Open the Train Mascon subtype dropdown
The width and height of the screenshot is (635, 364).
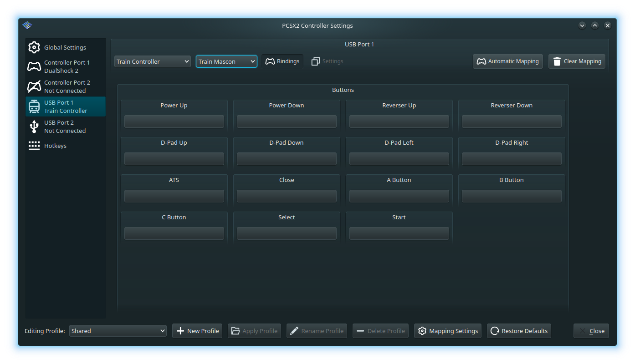(226, 61)
